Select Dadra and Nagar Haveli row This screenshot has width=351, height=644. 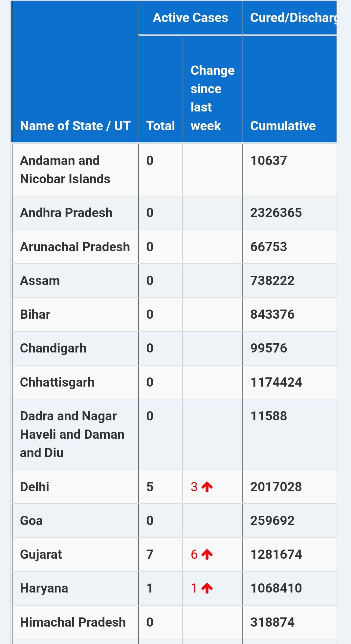point(72,434)
